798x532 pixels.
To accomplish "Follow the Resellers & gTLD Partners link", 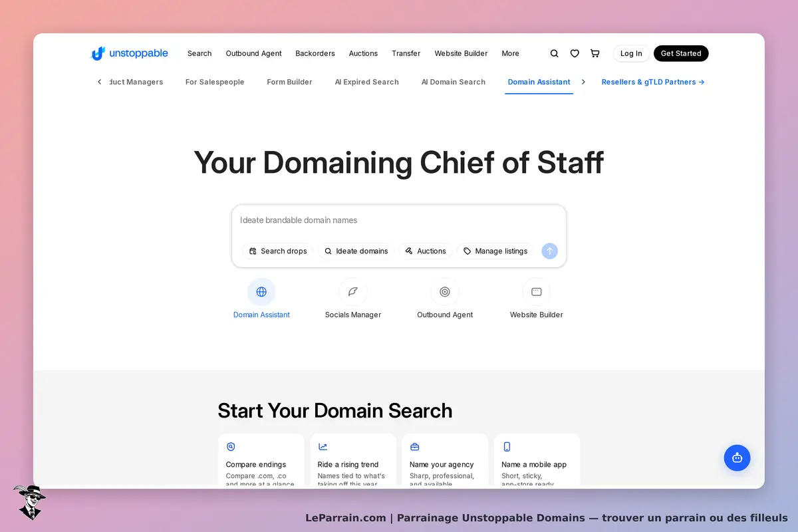I will (x=652, y=82).
